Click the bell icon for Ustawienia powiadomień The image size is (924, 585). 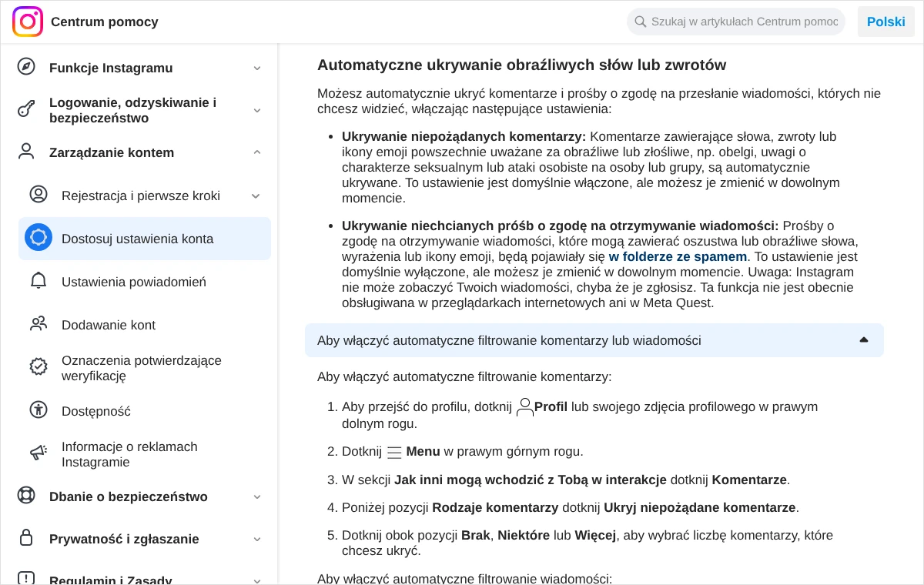coord(38,280)
